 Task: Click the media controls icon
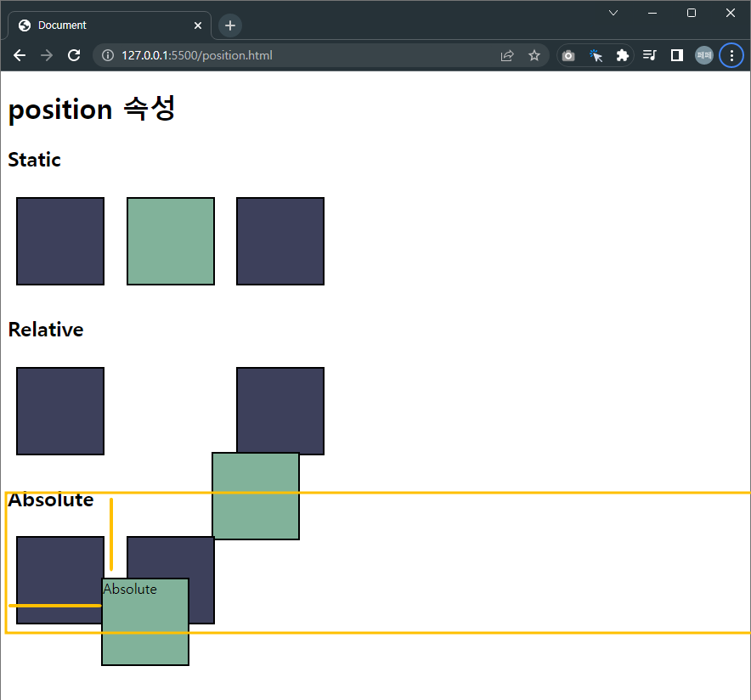(649, 54)
